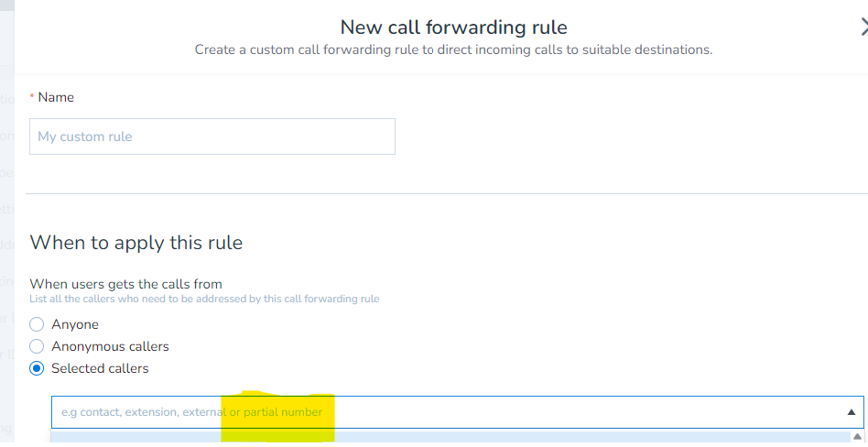Click the Selected callers label text
The image size is (868, 447).
(100, 368)
